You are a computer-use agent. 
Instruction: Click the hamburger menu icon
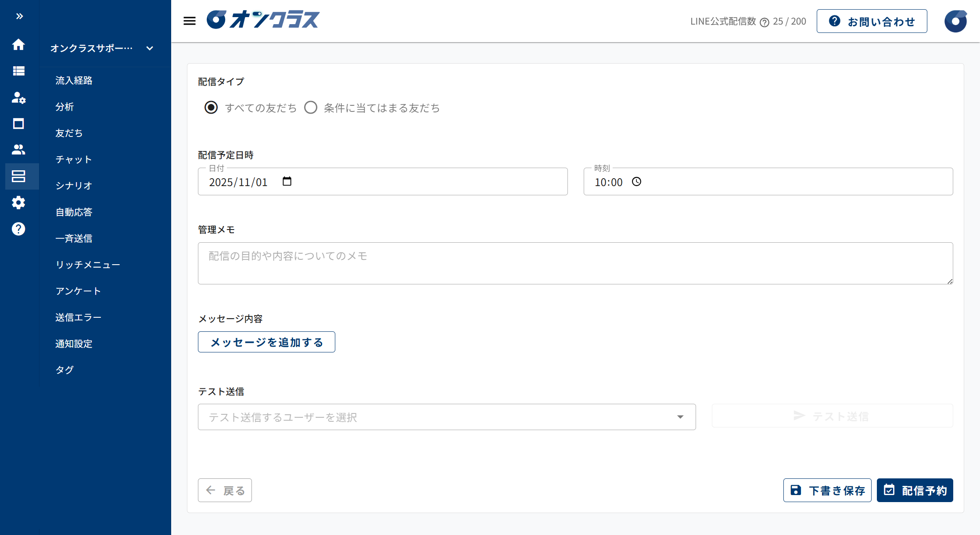pos(190,21)
